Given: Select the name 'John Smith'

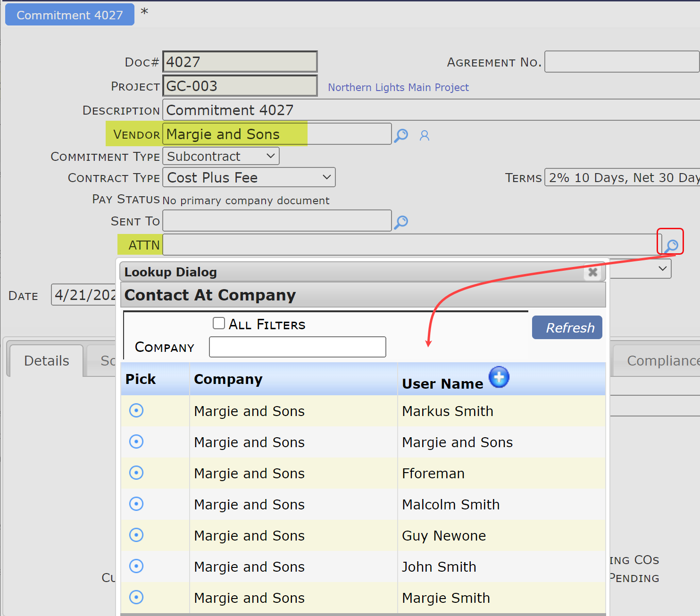Looking at the screenshot, I should point(439,567).
